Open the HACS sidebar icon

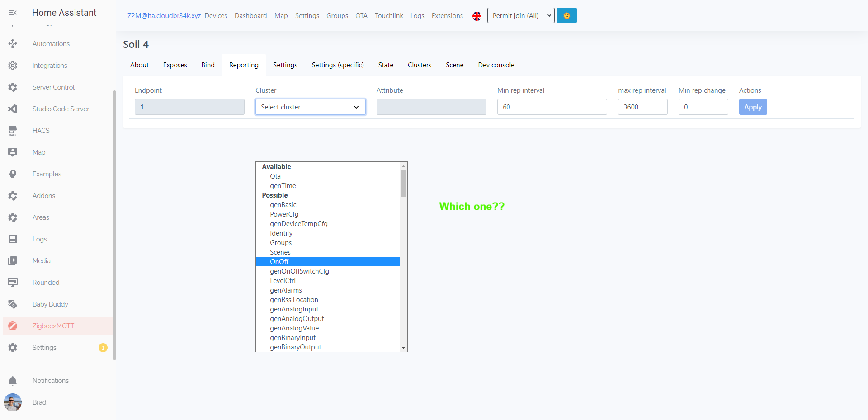(13, 130)
